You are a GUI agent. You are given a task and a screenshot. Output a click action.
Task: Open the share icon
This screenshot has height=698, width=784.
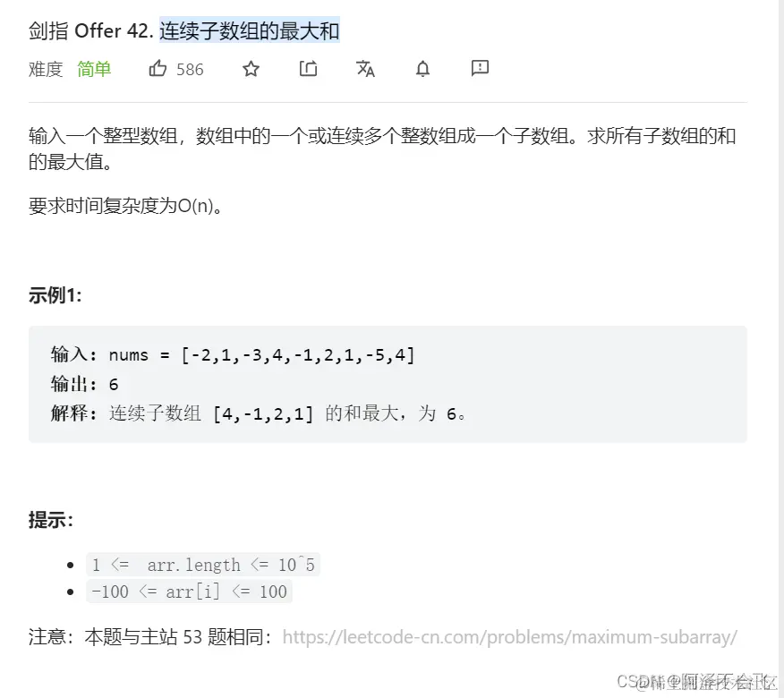(x=308, y=69)
